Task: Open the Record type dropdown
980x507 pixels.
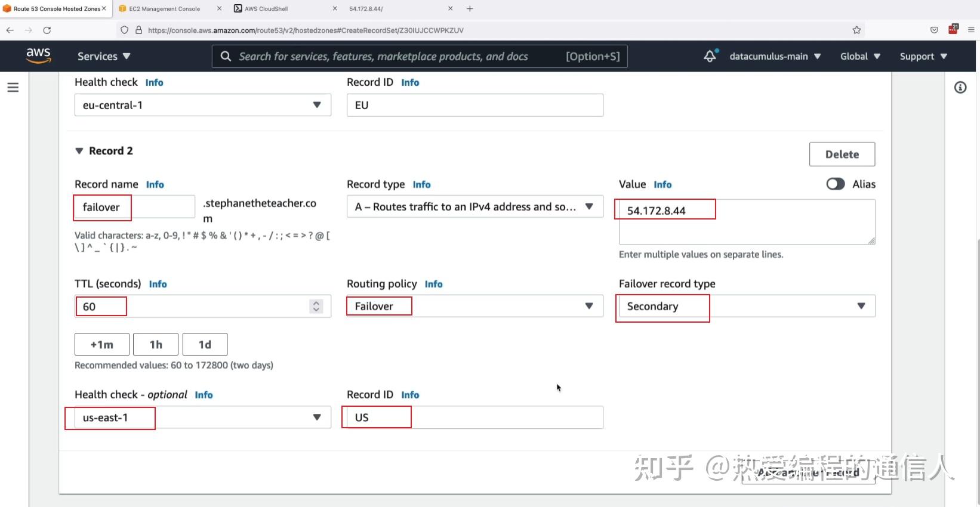Action: coord(475,206)
